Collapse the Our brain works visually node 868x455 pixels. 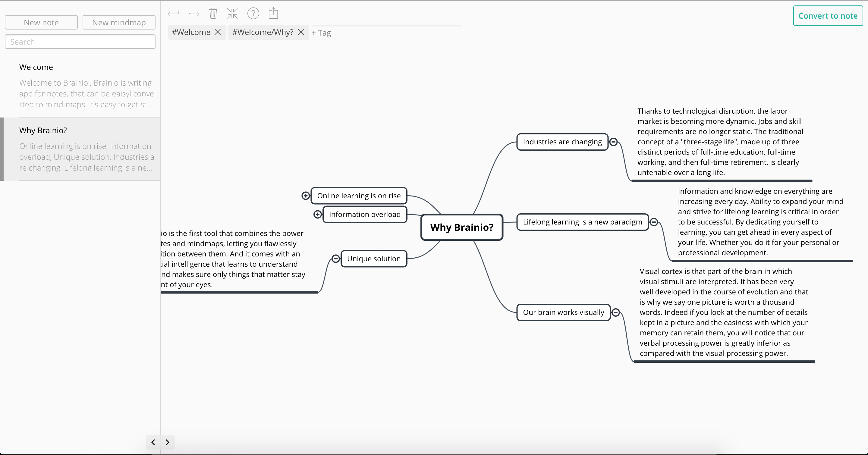point(616,312)
